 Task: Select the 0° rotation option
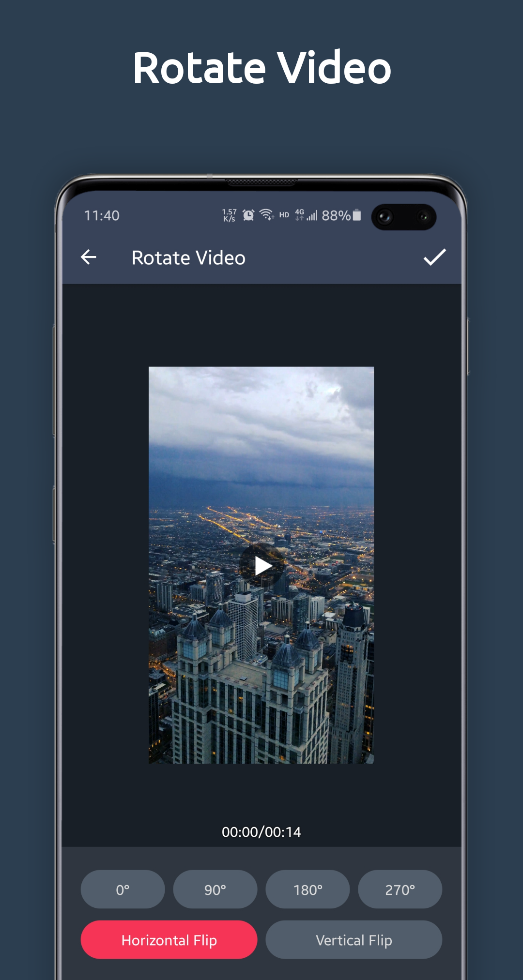coord(123,890)
